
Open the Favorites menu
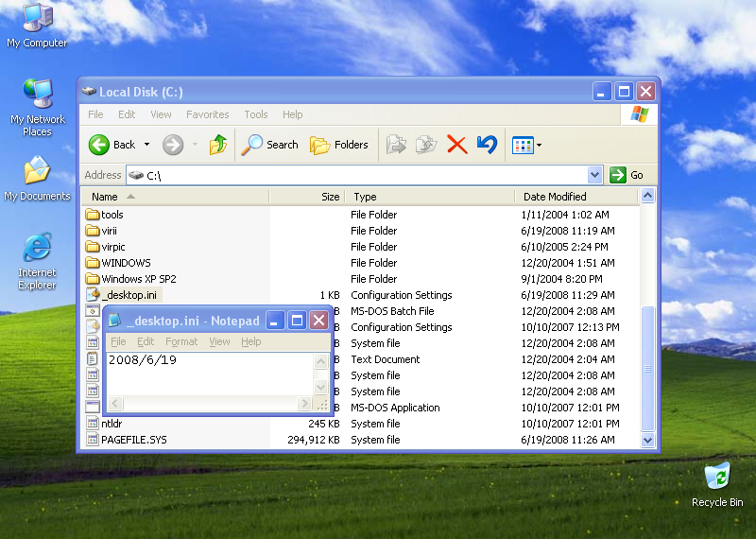point(207,114)
